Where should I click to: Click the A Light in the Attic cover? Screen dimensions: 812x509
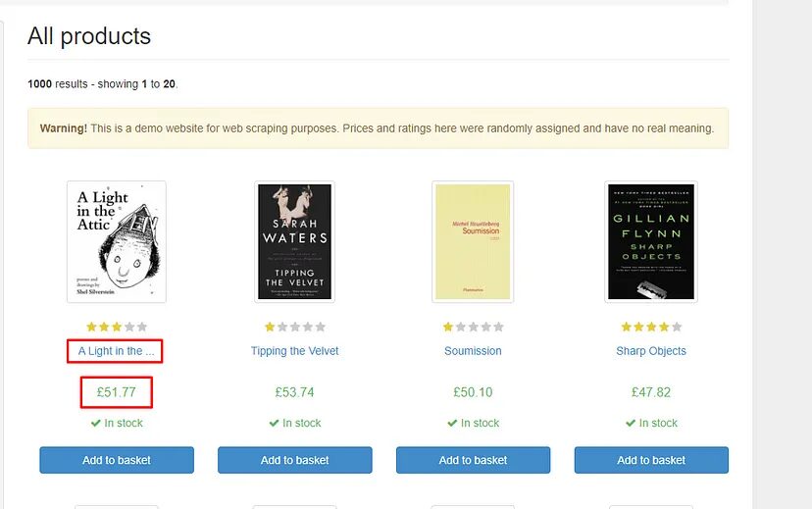click(117, 241)
